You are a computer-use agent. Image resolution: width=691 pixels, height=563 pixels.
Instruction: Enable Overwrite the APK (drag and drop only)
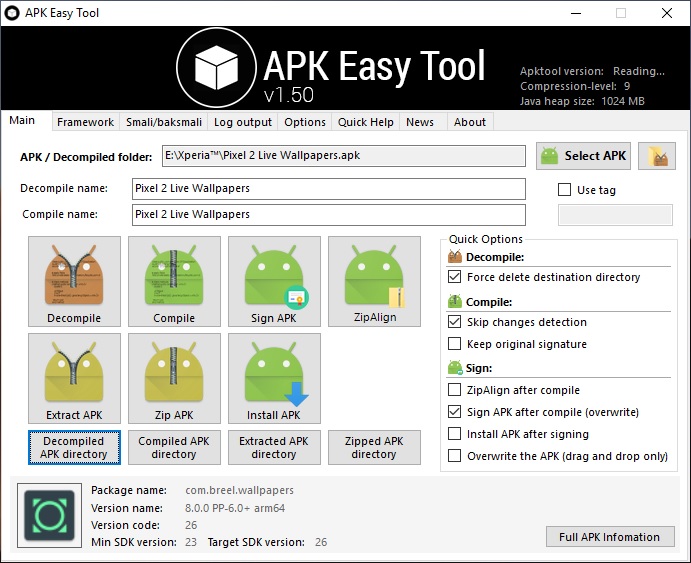coord(454,456)
